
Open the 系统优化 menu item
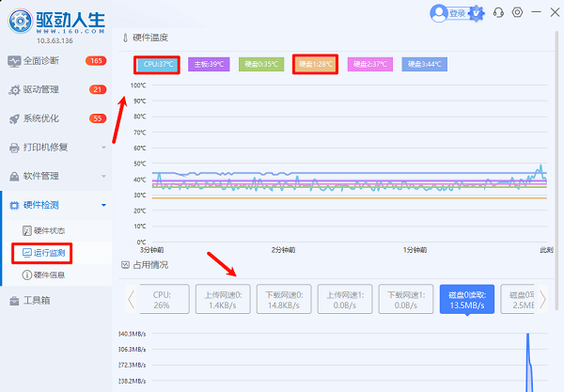(56, 118)
